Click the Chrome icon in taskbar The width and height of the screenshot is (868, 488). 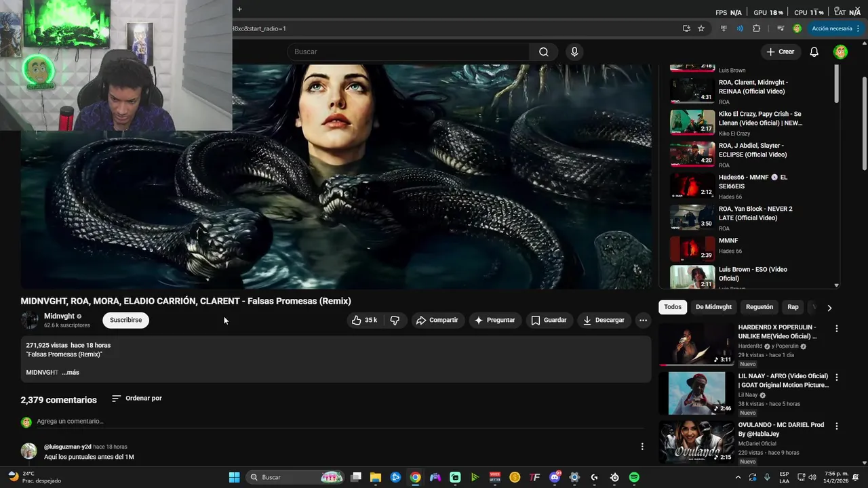415,477
